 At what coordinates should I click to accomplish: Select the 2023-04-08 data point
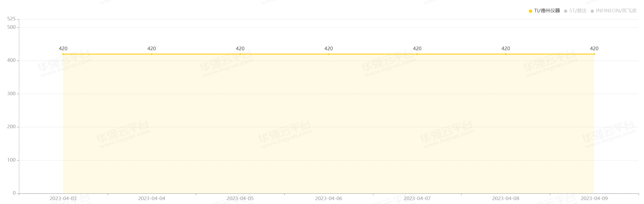click(x=506, y=54)
